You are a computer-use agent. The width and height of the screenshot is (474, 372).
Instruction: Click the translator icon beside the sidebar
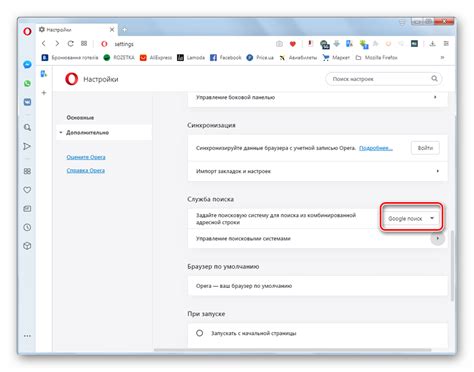pos(44,74)
